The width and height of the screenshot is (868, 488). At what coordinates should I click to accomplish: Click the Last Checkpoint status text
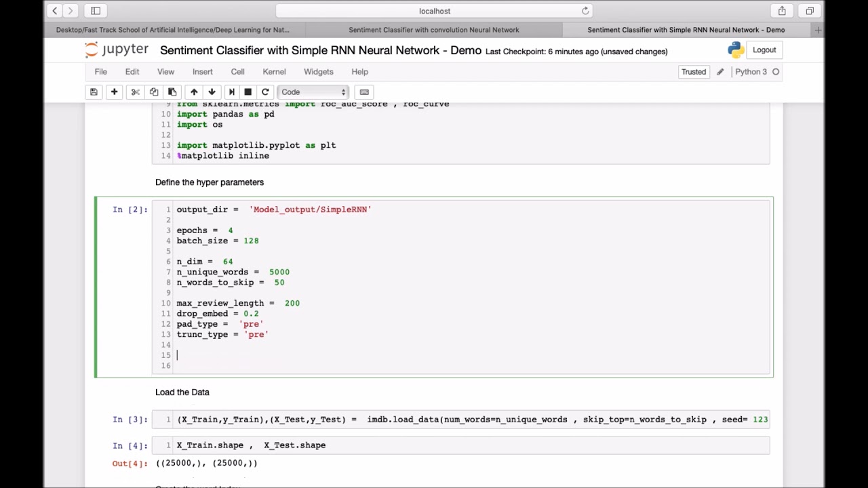pos(576,52)
